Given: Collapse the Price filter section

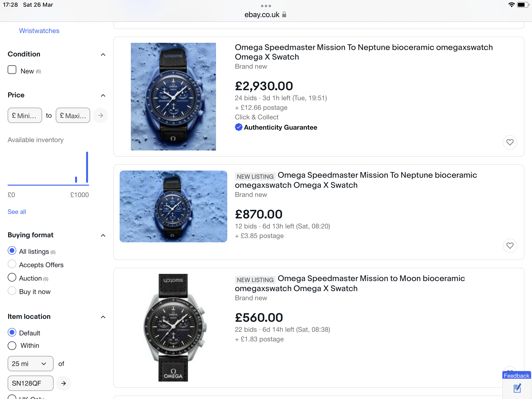Looking at the screenshot, I should tap(103, 95).
